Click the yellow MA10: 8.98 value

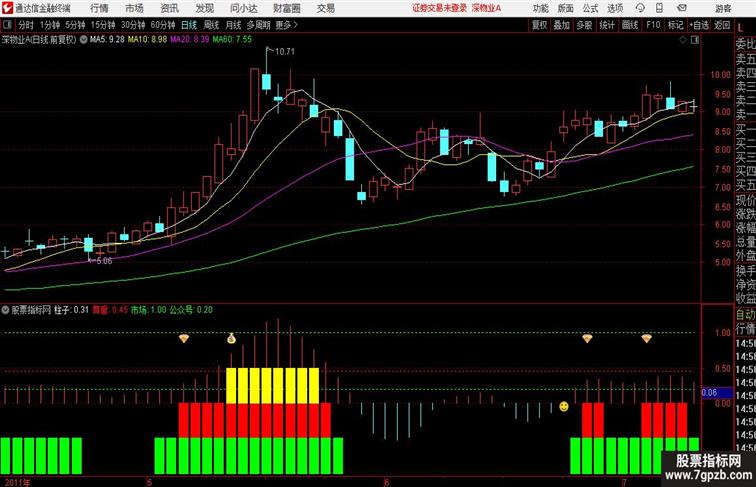(x=148, y=40)
